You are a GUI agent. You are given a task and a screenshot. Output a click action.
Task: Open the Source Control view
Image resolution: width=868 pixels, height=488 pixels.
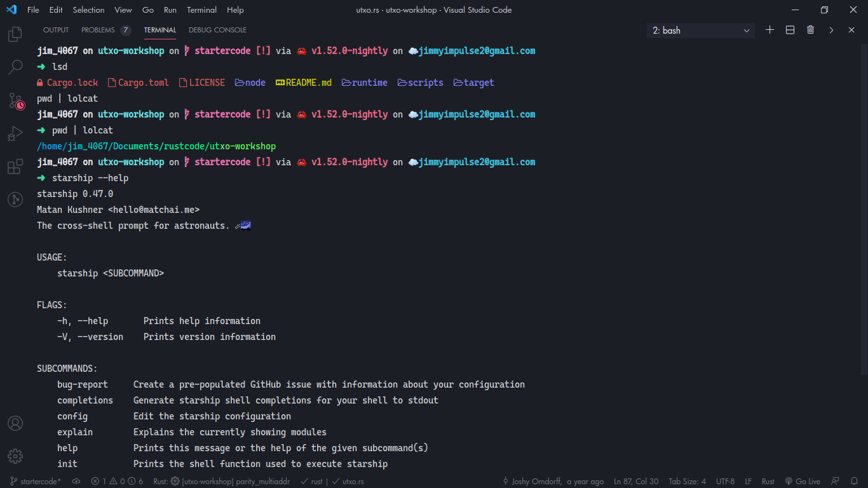(x=15, y=100)
